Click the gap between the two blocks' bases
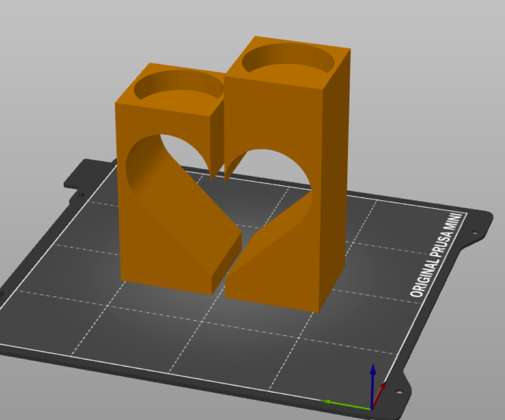The height and width of the screenshot is (420, 505). [219, 284]
